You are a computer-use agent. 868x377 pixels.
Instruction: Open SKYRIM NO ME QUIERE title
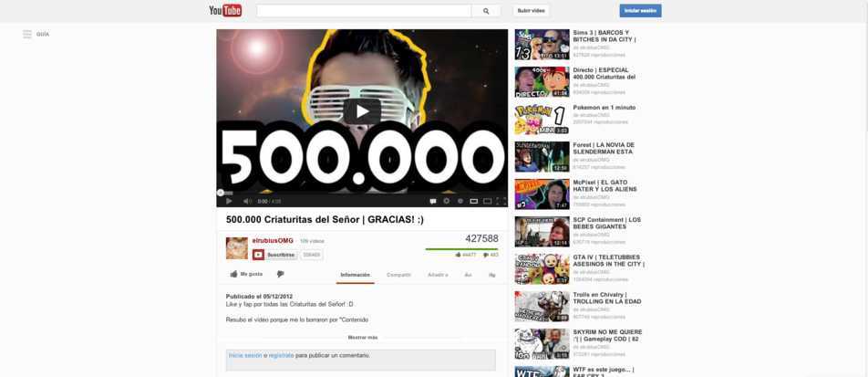click(x=608, y=335)
